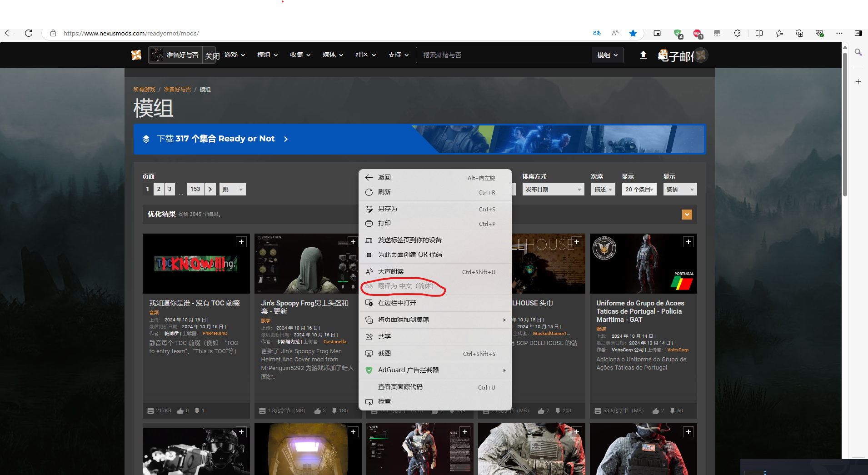The image size is (868, 475).
Task: Choose 刷新 in the context menu
Action: (435, 192)
